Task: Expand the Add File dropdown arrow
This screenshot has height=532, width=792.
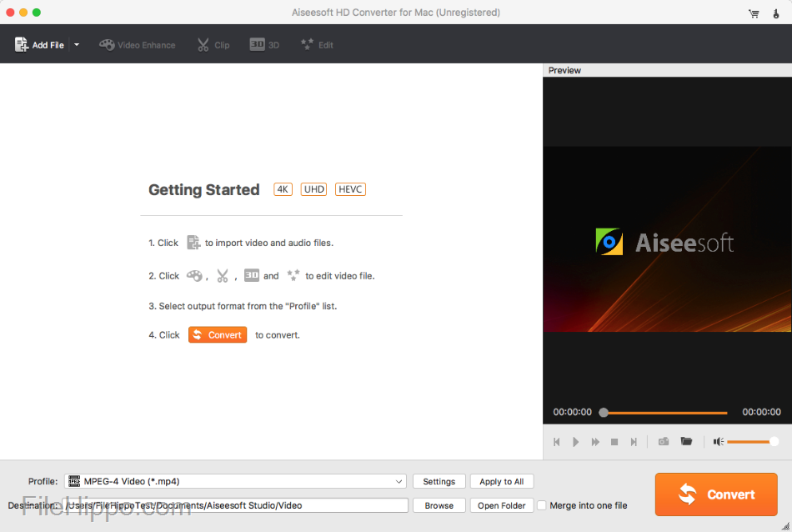Action: pos(76,44)
